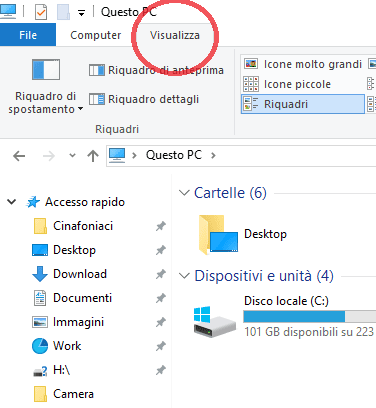Click the pin icon next to Documenti

pos(161,298)
